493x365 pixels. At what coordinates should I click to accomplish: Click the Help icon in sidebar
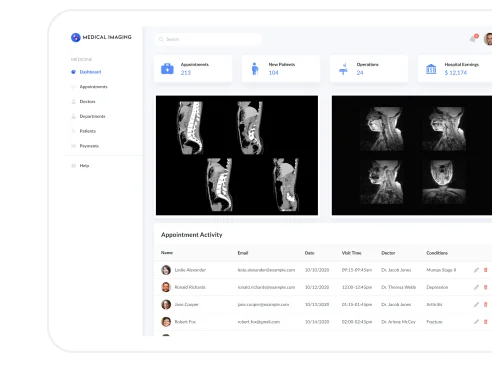(x=74, y=166)
